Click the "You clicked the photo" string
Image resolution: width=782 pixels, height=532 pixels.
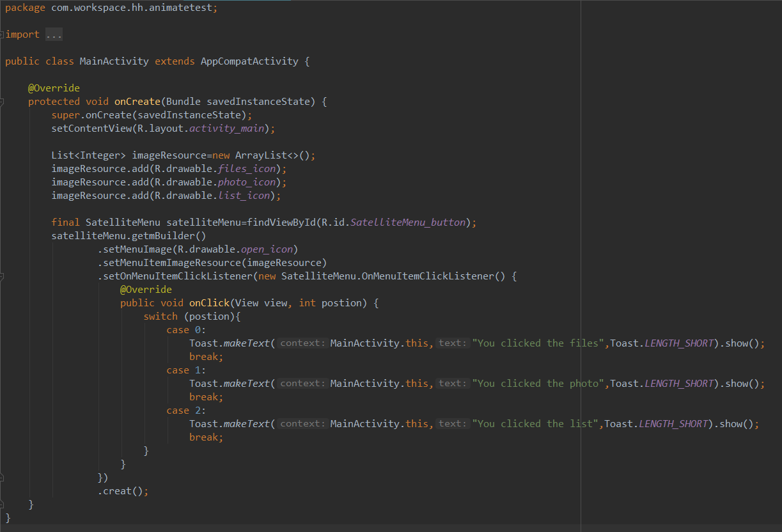pyautogui.click(x=538, y=384)
